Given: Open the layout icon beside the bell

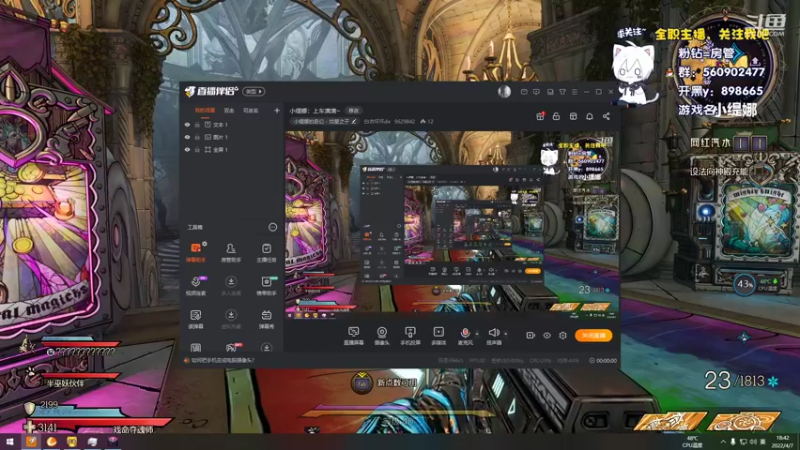Looking at the screenshot, I should (573, 116).
